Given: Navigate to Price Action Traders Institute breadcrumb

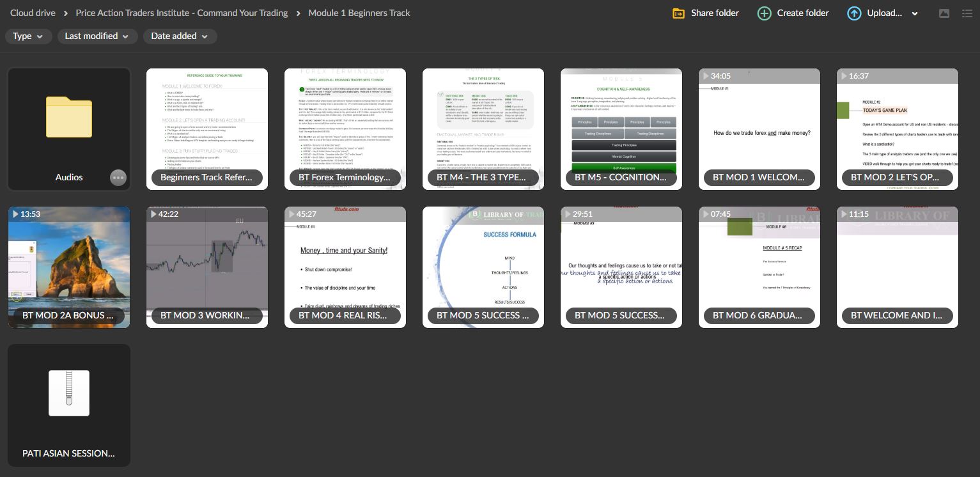Looking at the screenshot, I should point(182,13).
